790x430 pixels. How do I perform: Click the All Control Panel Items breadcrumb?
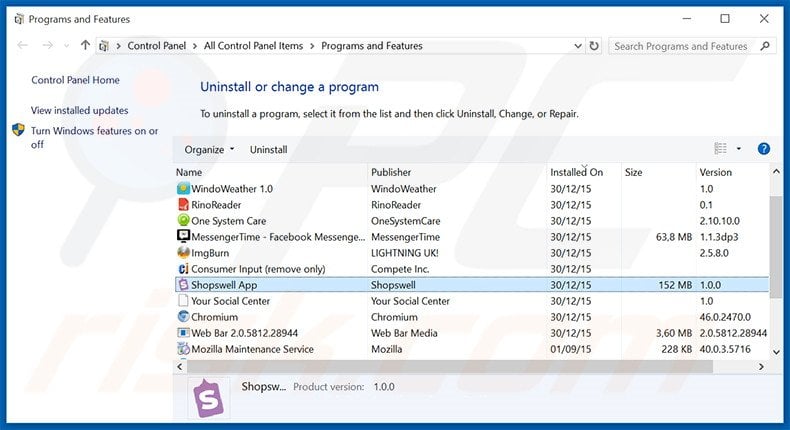point(253,46)
